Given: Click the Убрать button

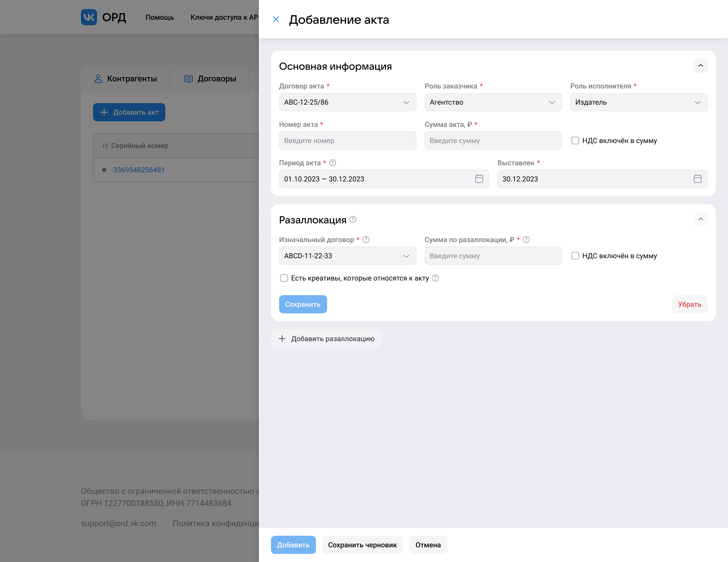Looking at the screenshot, I should [x=689, y=304].
